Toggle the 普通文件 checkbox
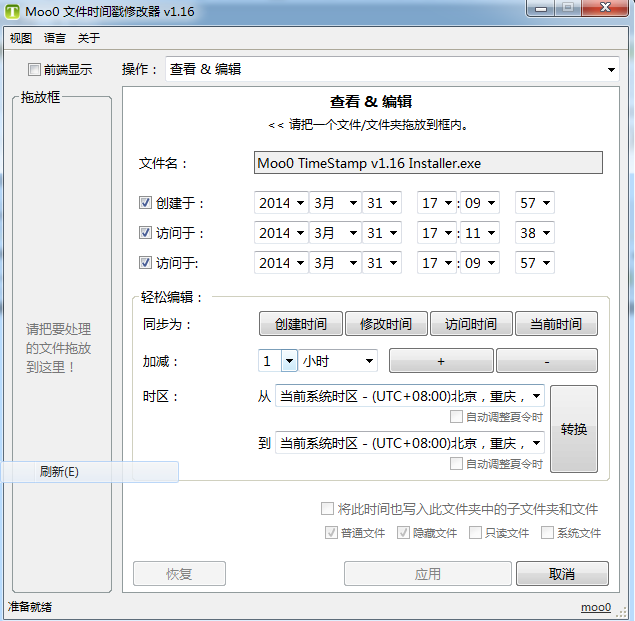The width and height of the screenshot is (635, 621). pyautogui.click(x=331, y=533)
